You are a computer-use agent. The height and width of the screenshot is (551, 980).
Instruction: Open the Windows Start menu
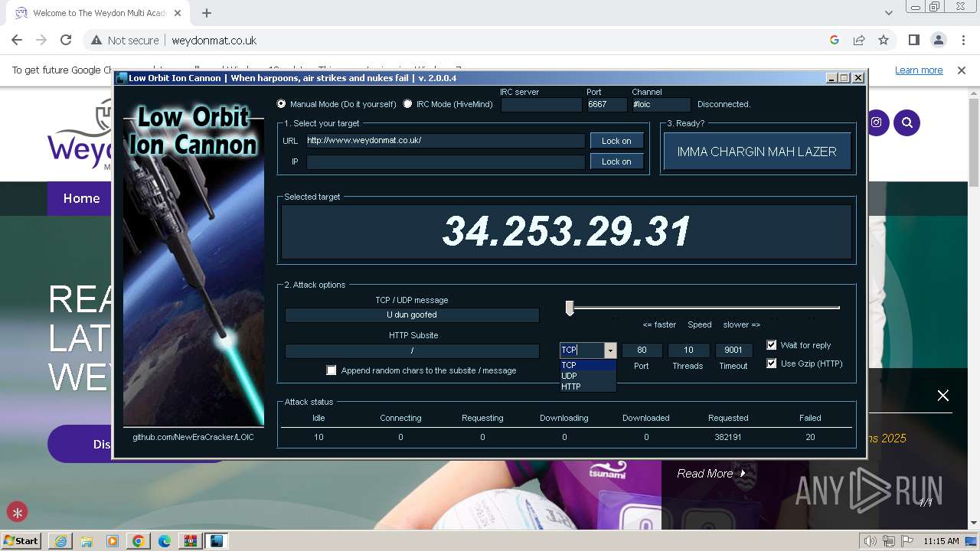(x=21, y=540)
